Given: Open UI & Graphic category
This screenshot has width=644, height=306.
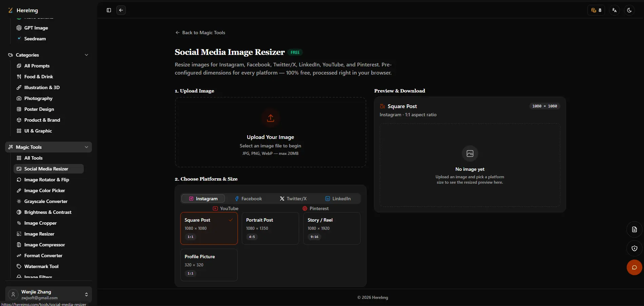Looking at the screenshot, I should click(48, 131).
